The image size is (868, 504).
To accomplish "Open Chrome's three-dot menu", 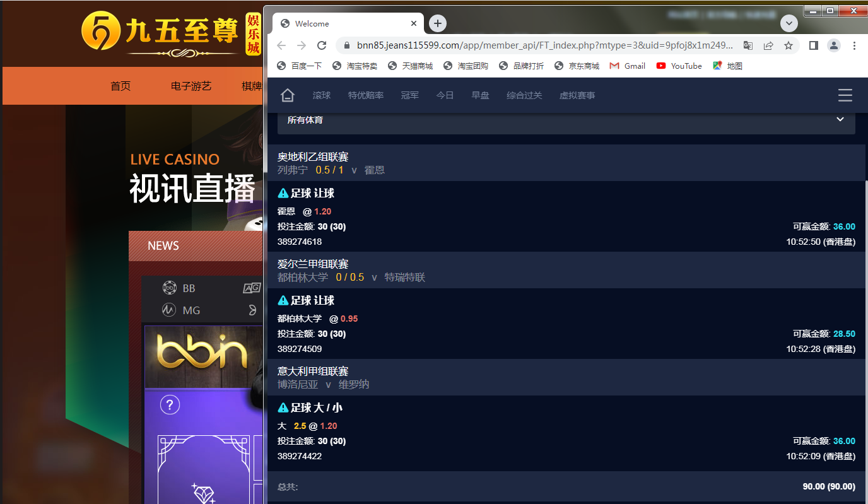I will (x=854, y=45).
